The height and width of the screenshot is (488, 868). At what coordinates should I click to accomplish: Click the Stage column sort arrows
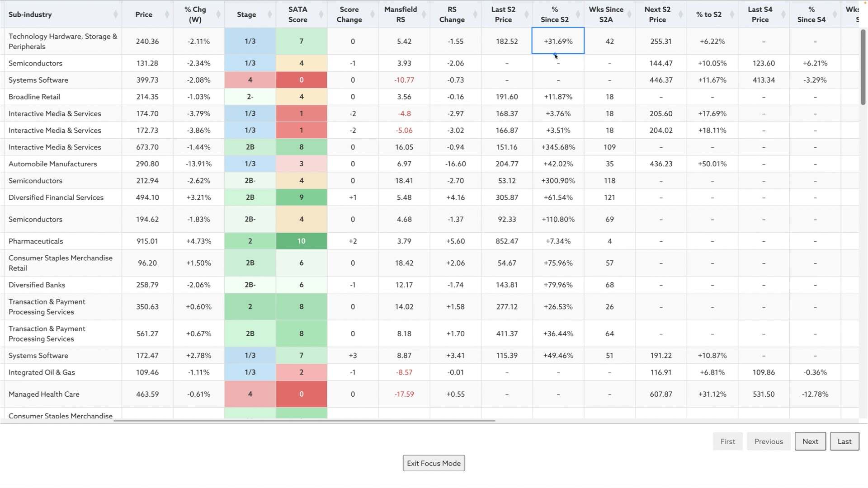pos(270,14)
